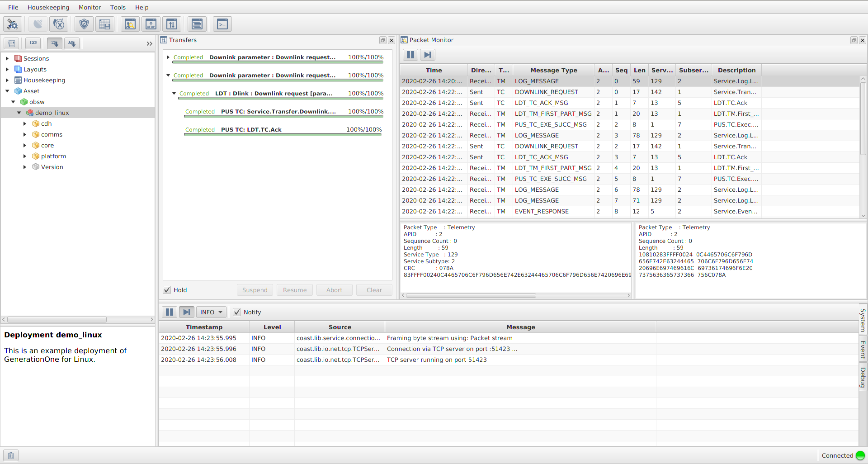Image resolution: width=868 pixels, height=464 pixels.
Task: Expand the Sessions tree node
Action: coord(7,58)
